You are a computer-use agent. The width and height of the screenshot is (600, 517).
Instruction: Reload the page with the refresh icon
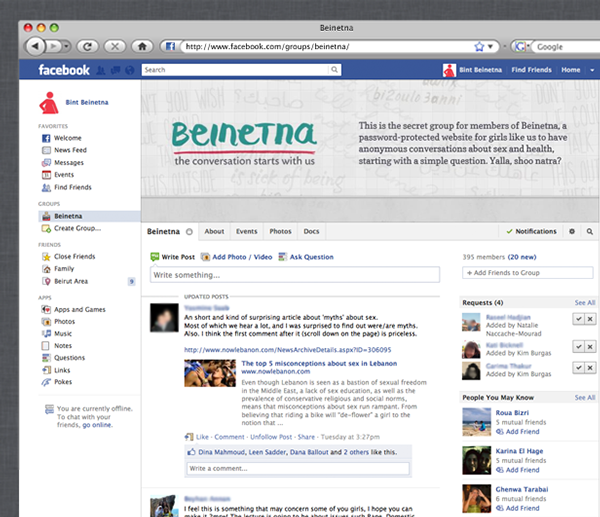click(x=88, y=47)
